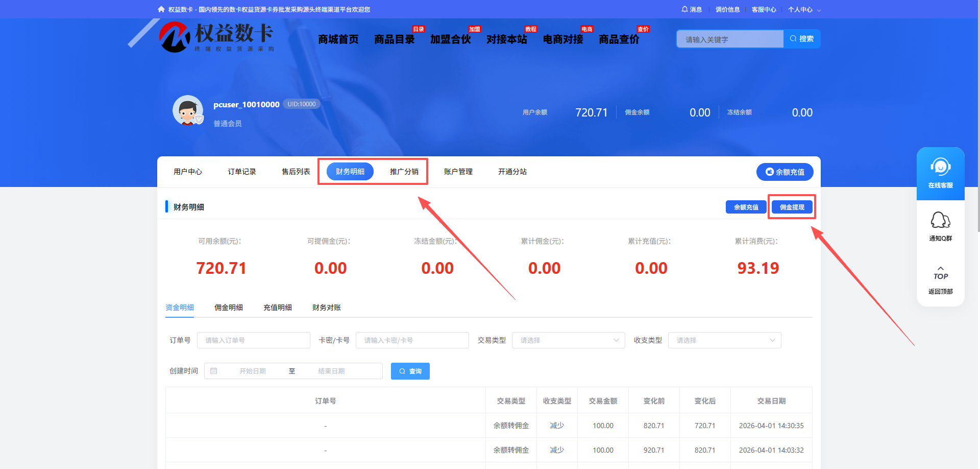Click the 余额充值 recharge button
The width and height of the screenshot is (980, 469).
[746, 206]
